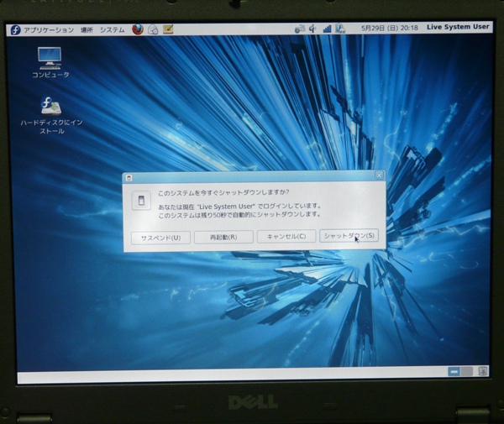The height and width of the screenshot is (424, 504).
Task: Click the notes launcher icon in panel
Action: [x=168, y=29]
